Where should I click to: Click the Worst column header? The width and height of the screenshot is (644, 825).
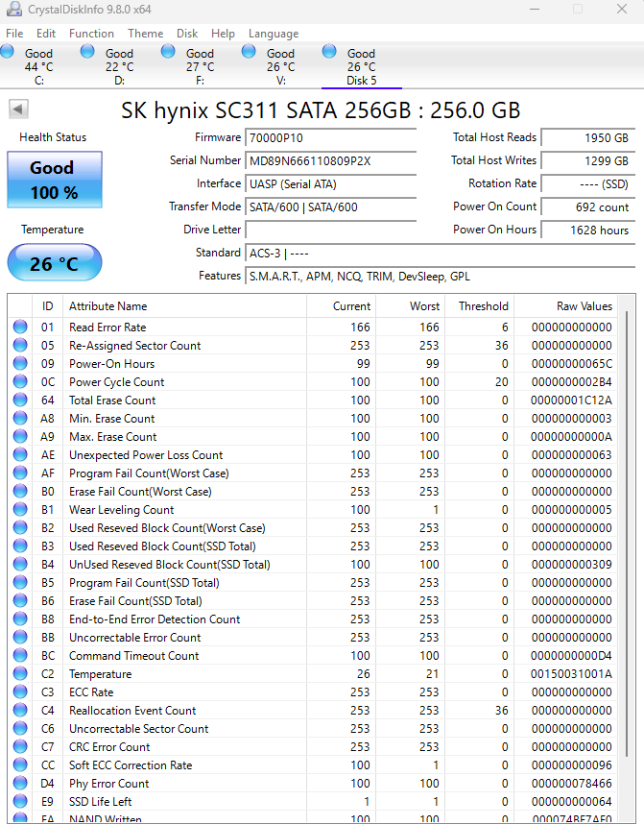click(x=411, y=306)
